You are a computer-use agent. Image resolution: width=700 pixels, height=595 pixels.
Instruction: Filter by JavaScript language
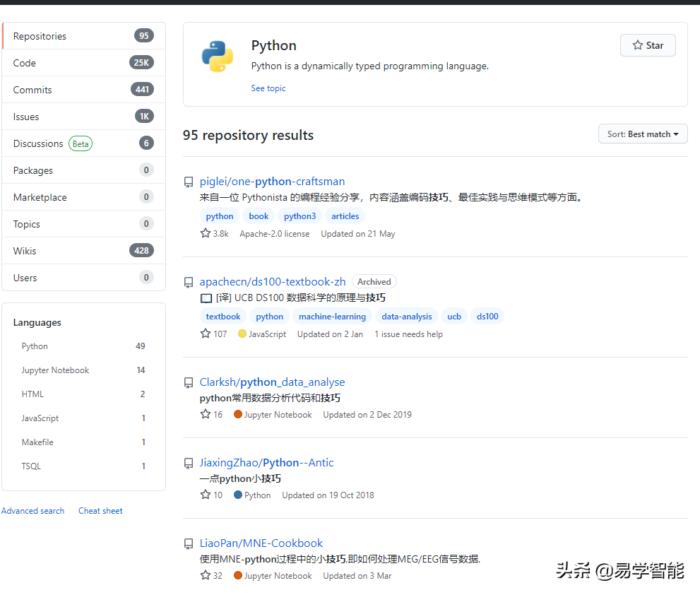(x=83, y=418)
